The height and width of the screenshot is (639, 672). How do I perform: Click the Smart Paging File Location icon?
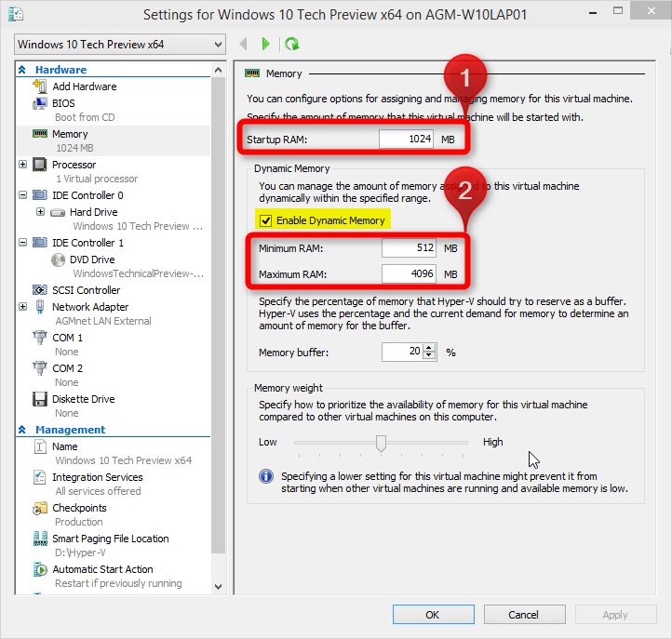40,539
